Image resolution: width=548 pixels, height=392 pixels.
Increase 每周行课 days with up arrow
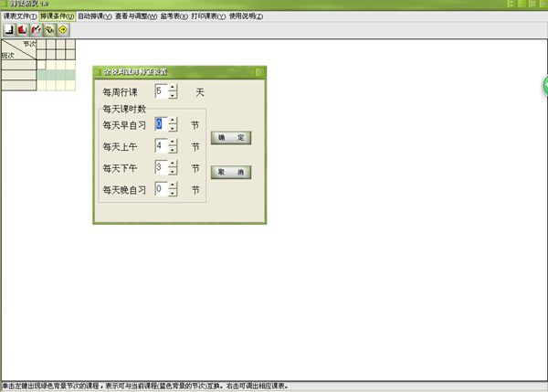[173, 88]
